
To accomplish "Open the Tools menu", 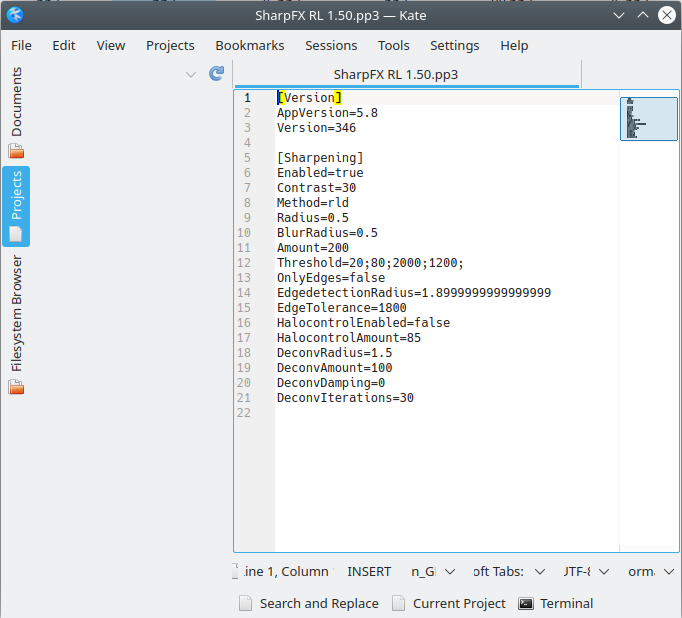I will click(x=394, y=45).
